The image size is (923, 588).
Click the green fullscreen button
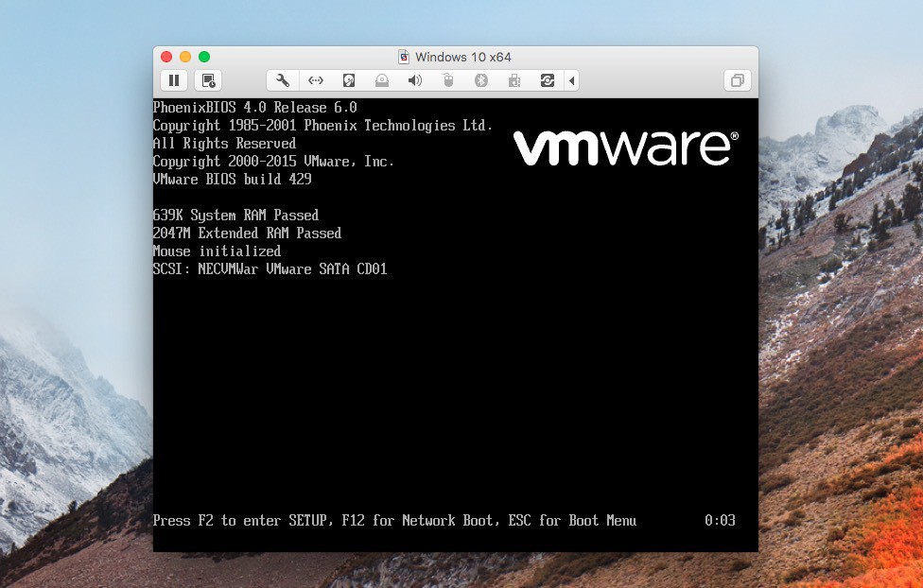coord(204,57)
